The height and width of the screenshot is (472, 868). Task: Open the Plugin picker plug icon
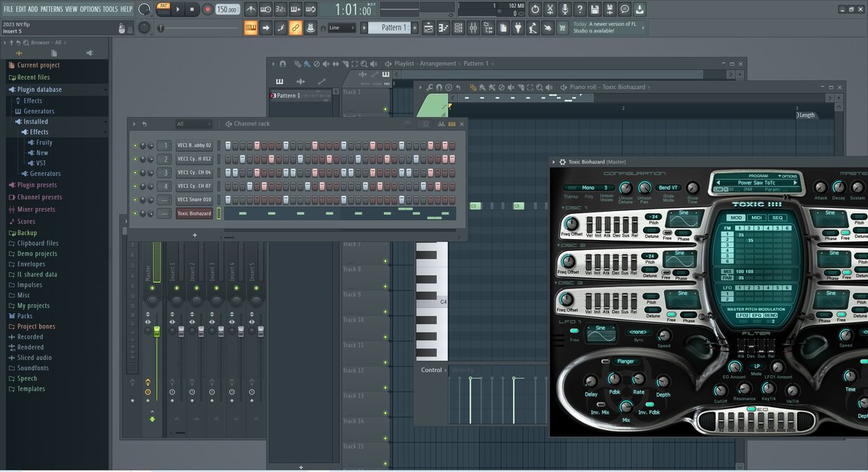pos(518,27)
